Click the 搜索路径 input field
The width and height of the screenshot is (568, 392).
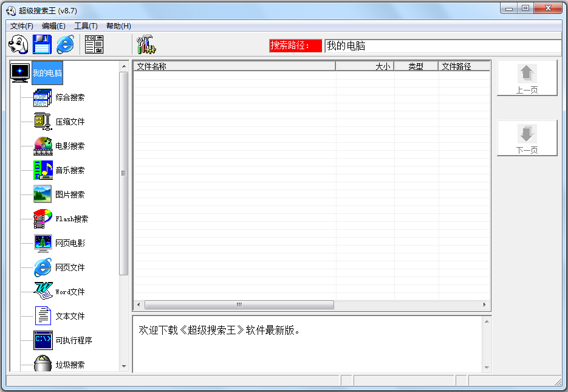point(442,46)
